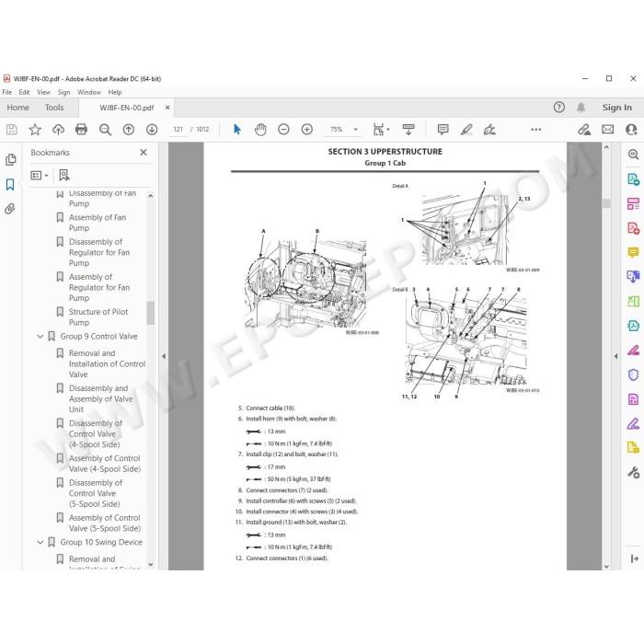The height and width of the screenshot is (644, 644).
Task: Add file to starred favorites
Action: [x=35, y=130]
